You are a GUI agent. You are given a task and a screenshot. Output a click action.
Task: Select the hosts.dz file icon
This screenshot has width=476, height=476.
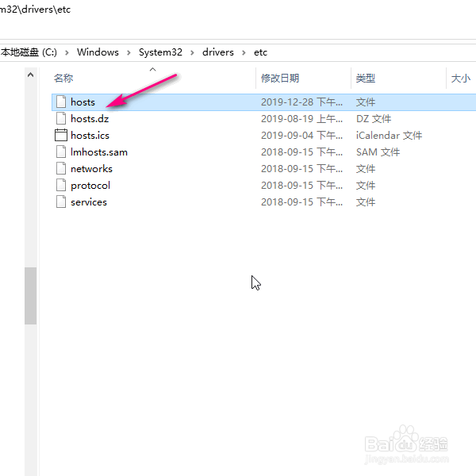(x=61, y=119)
